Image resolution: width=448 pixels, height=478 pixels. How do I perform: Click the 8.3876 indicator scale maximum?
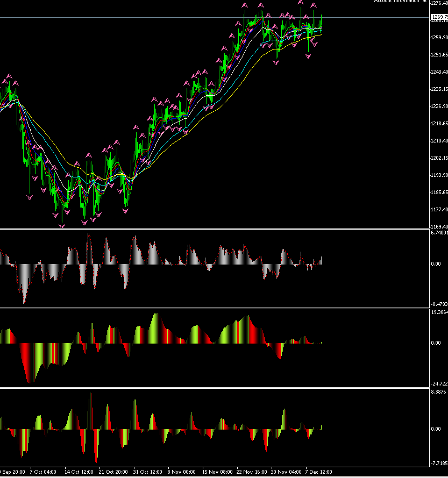tap(438, 392)
